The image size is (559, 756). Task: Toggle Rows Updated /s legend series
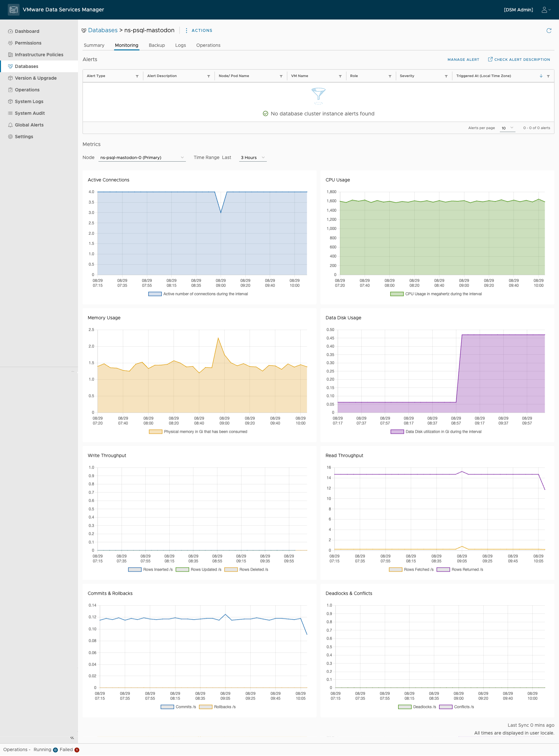[198, 569]
